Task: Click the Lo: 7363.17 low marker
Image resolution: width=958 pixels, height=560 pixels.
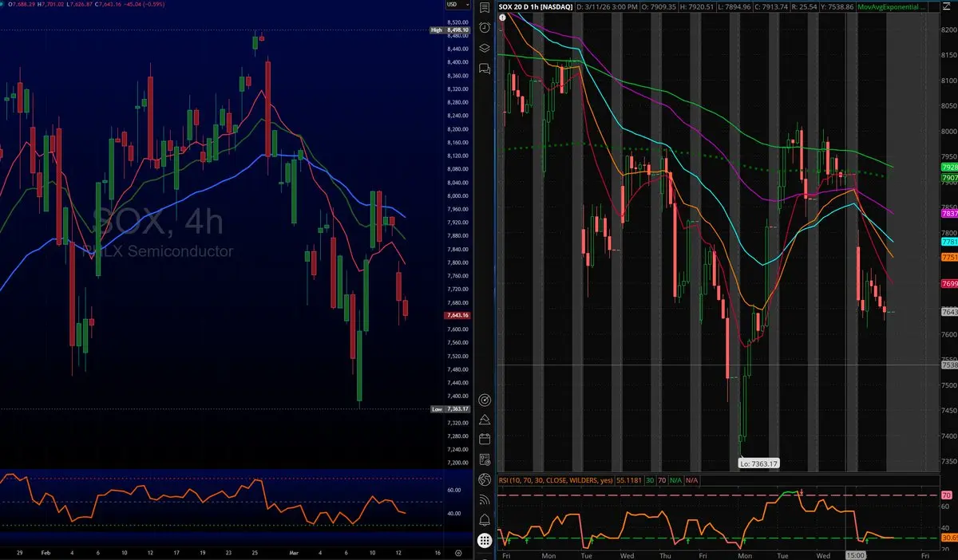Action: [x=758, y=463]
